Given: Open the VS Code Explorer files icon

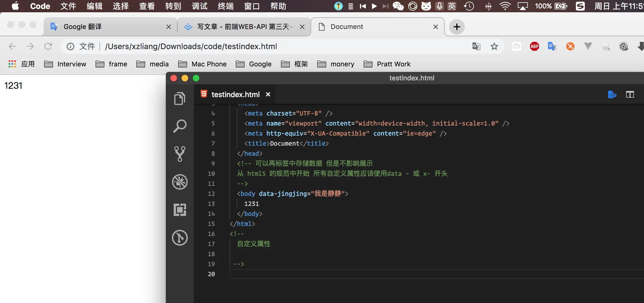Looking at the screenshot, I should pyautogui.click(x=180, y=98).
